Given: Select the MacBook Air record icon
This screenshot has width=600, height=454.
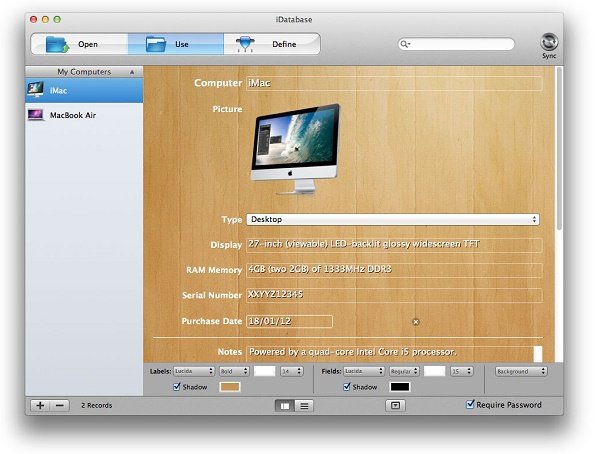Looking at the screenshot, I should tap(36, 115).
